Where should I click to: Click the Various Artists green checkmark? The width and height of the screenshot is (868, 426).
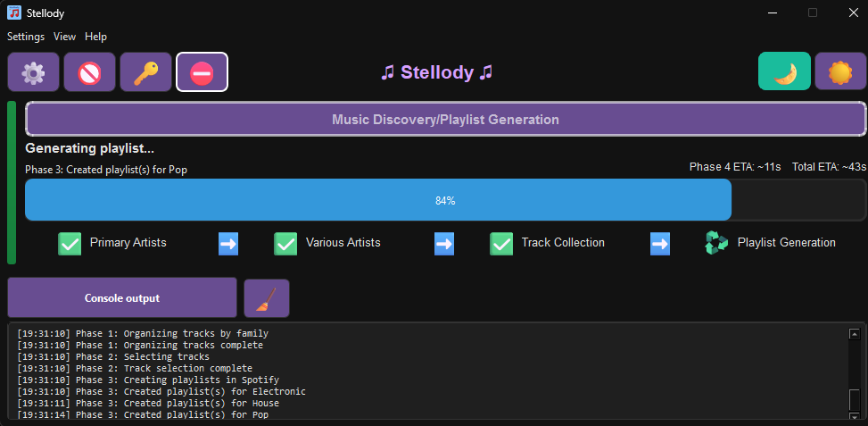(x=285, y=243)
